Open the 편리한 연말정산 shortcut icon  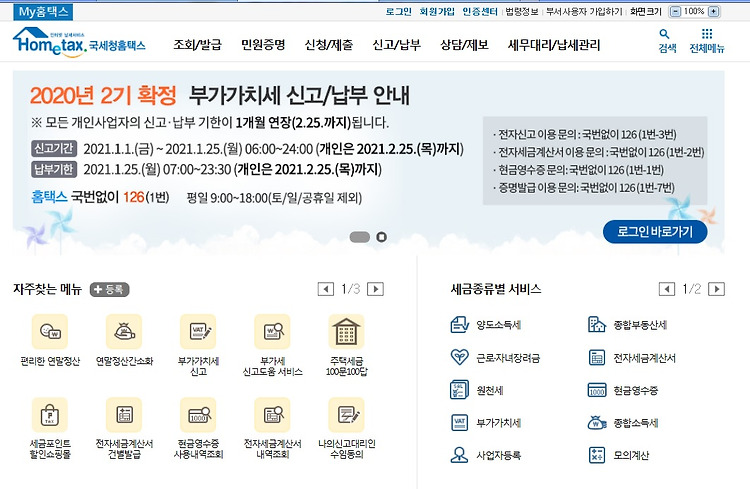tap(50, 332)
